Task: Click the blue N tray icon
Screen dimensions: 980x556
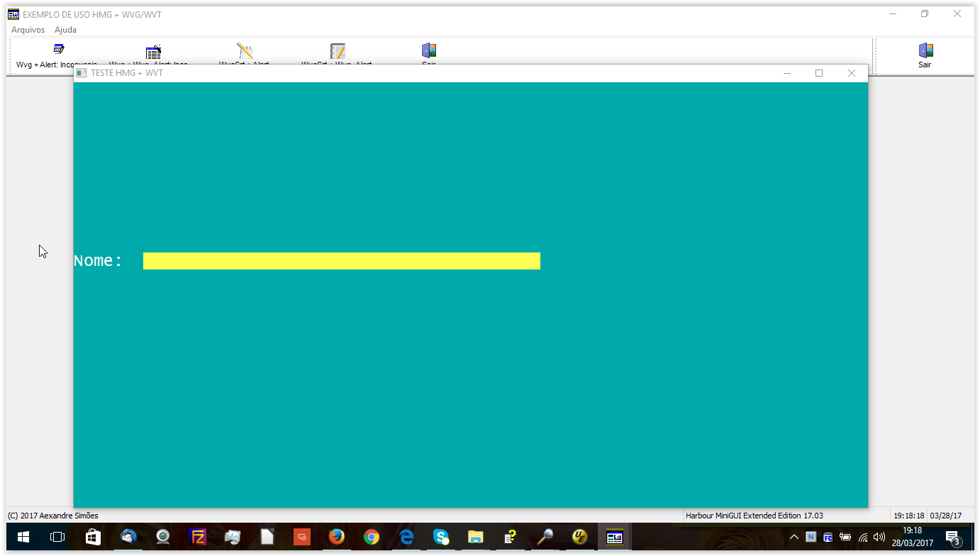Action: (x=811, y=538)
